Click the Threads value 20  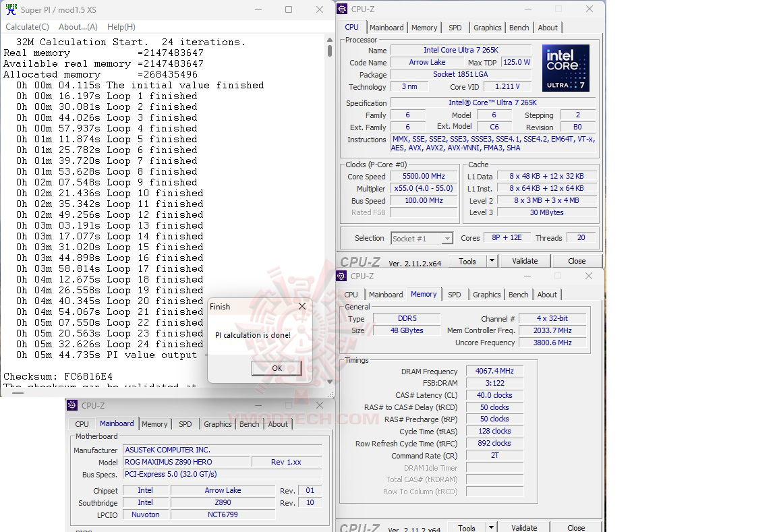pyautogui.click(x=581, y=238)
